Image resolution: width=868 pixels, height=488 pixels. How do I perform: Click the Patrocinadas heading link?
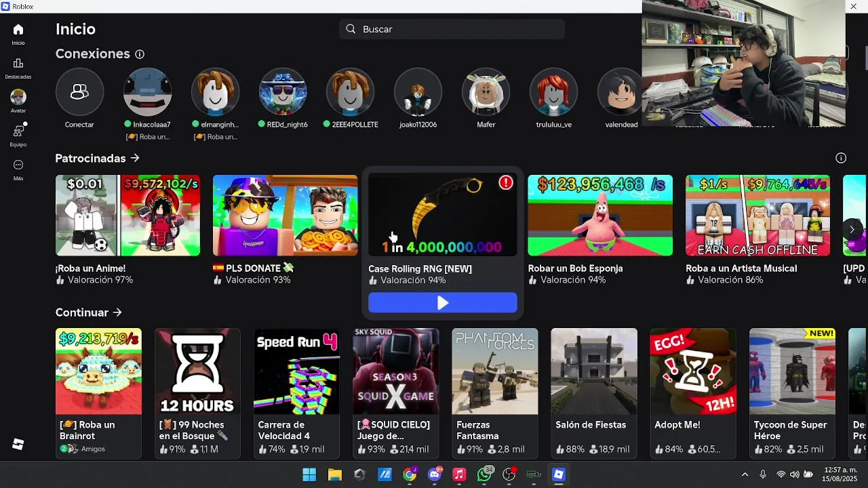coord(90,158)
